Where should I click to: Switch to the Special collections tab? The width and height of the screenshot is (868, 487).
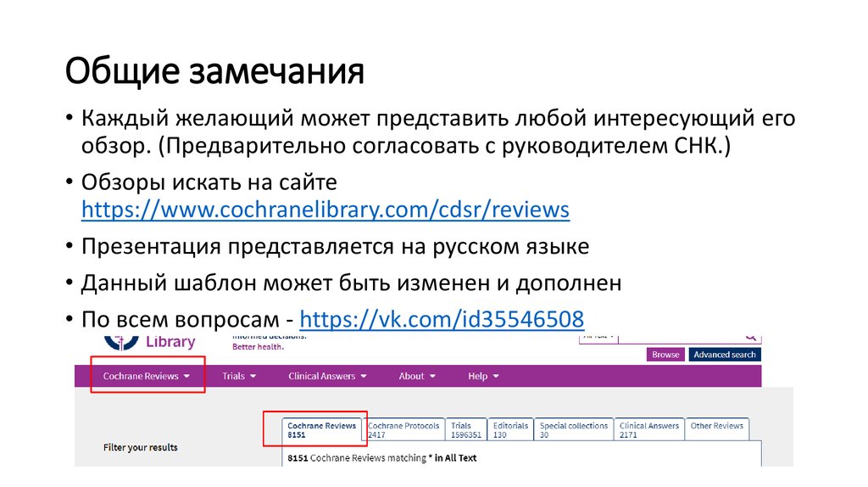[x=574, y=430]
